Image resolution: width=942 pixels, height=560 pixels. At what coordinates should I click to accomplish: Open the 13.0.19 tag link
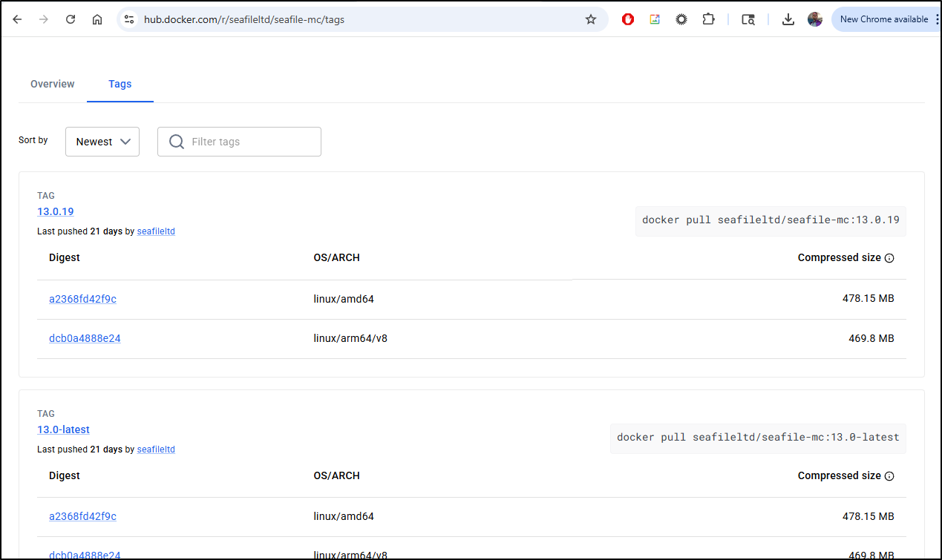point(56,211)
